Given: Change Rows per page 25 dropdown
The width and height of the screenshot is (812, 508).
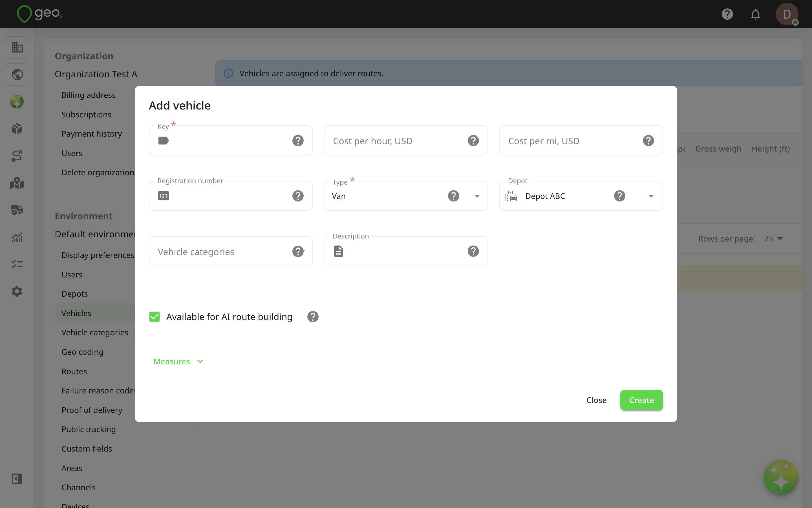Looking at the screenshot, I should [773, 238].
